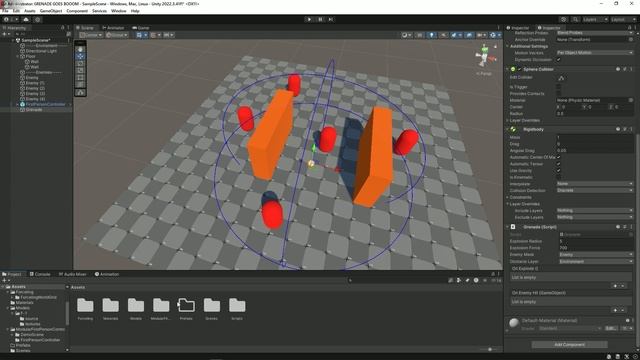Open the Enemy Mask dropdown
Viewport: 640px width, 360px height.
pyautogui.click(x=595, y=254)
